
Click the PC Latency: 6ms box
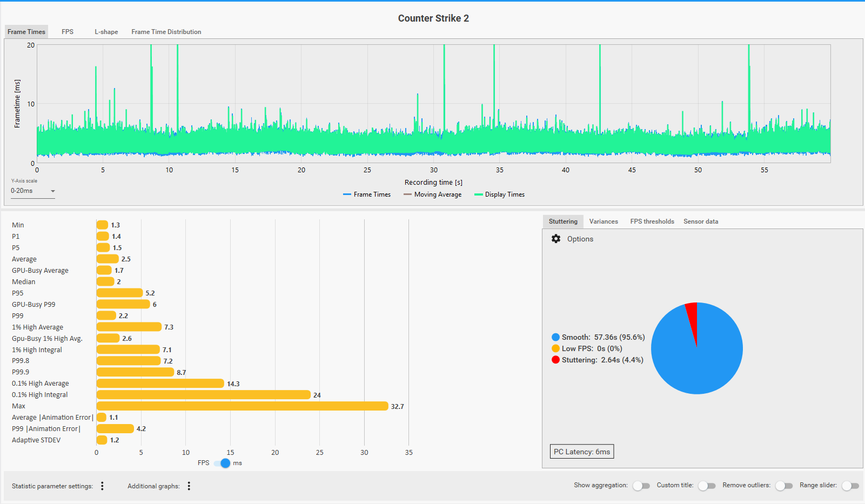coord(582,452)
